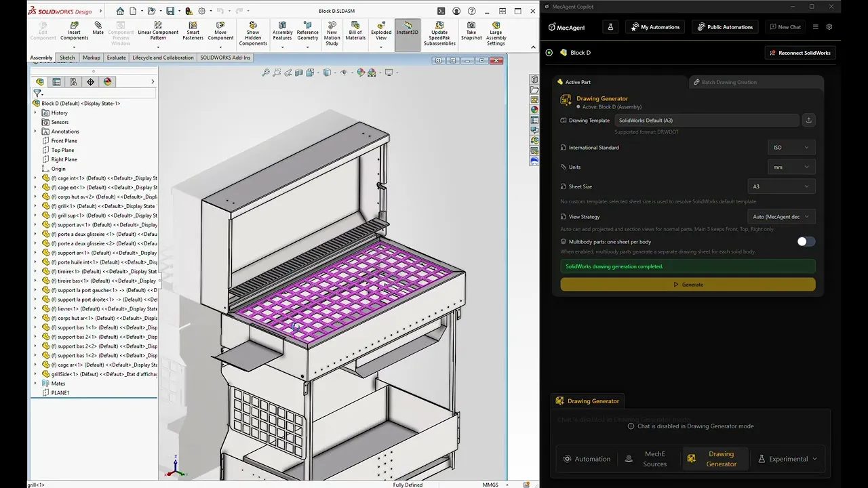Open Experimental mode dropdown
The height and width of the screenshot is (488, 868).
pos(788,459)
